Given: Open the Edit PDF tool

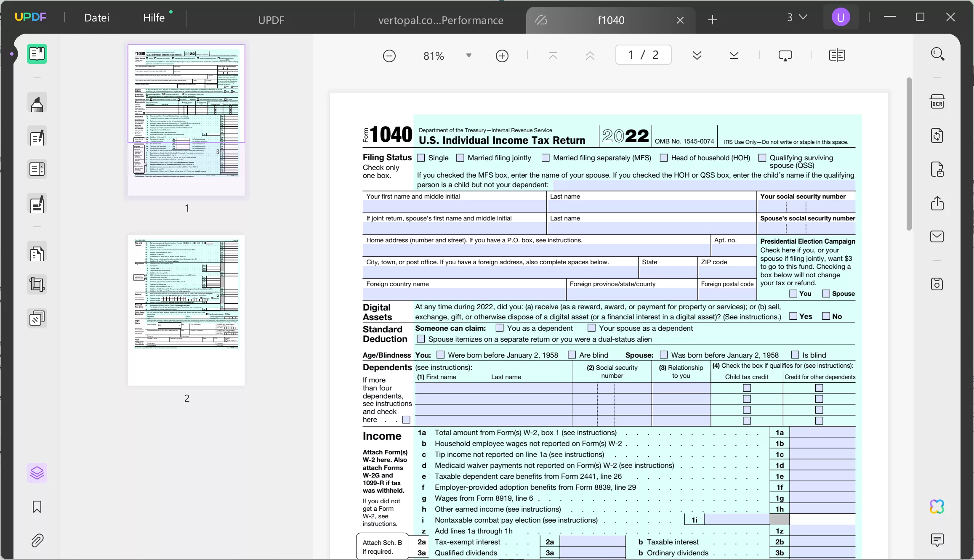Looking at the screenshot, I should tap(37, 137).
